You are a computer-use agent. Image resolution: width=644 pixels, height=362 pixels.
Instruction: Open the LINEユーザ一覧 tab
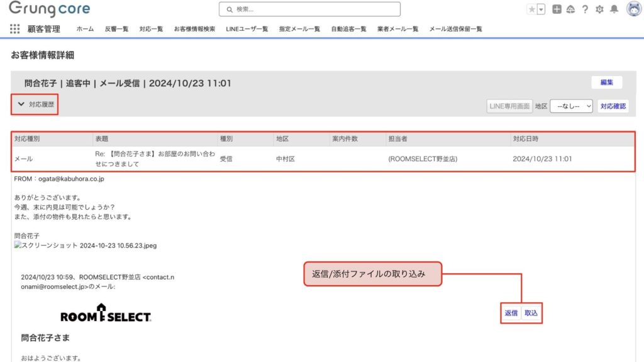(x=247, y=29)
